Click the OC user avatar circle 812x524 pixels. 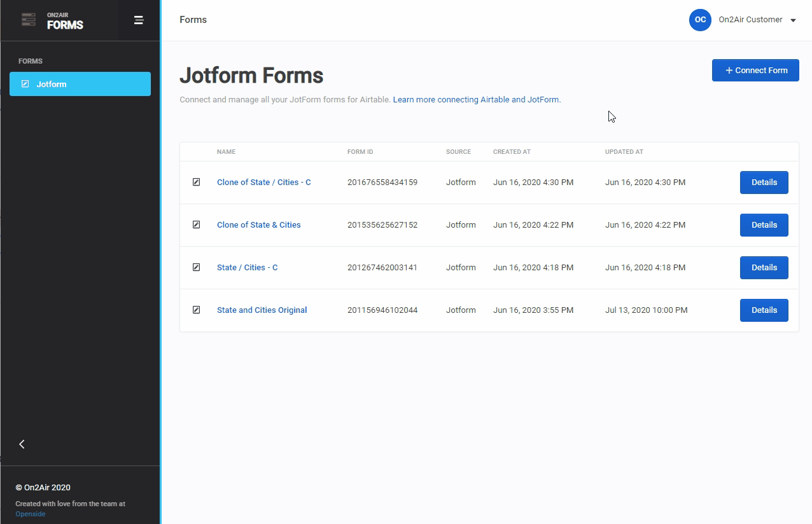click(700, 20)
